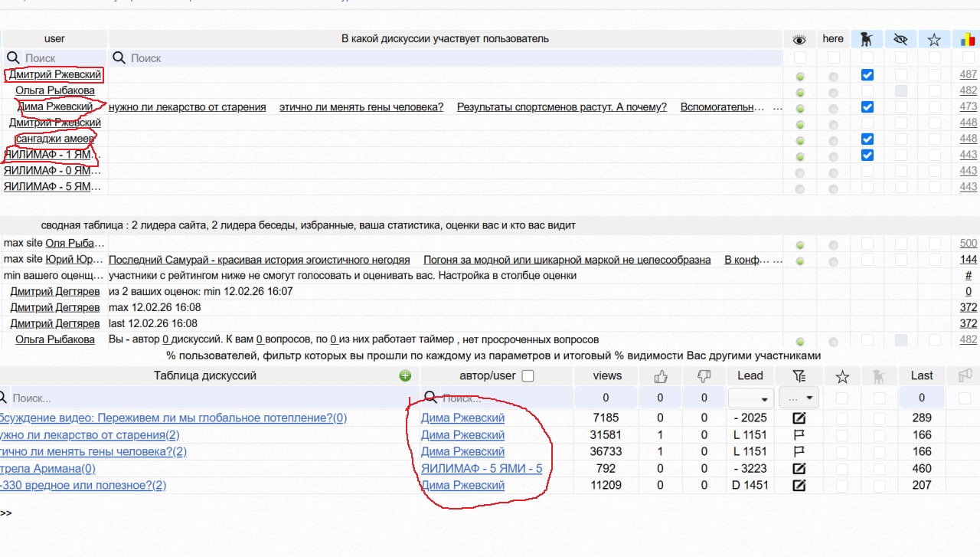Click the colored bar chart rating icon

click(968, 39)
